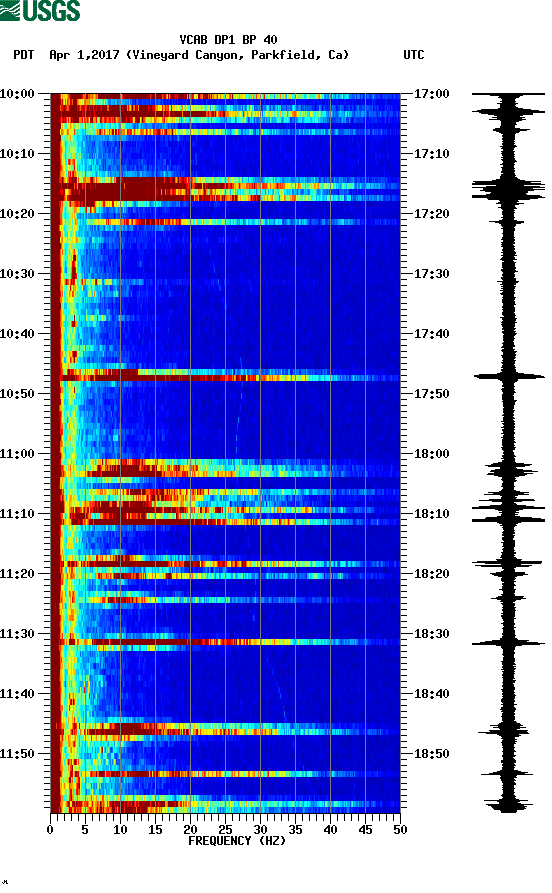Click the 18:10 UTC time label
552x893 pixels.
click(431, 514)
